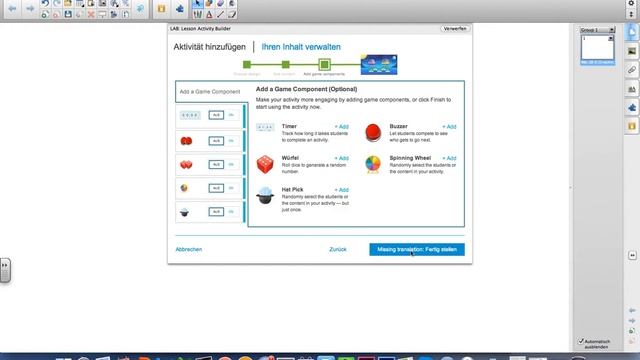Open the Page Sorter sidebar tab
The width and height of the screenshot is (640, 360).
point(632,32)
